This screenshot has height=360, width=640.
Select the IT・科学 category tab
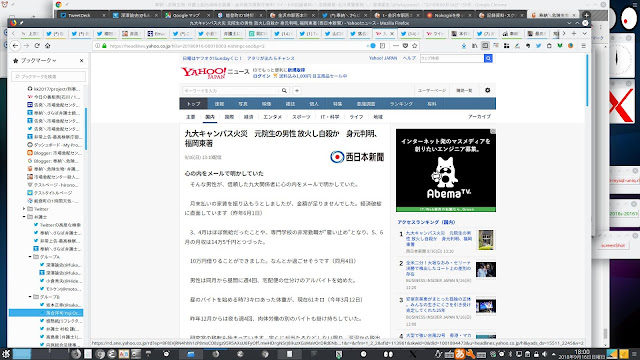coord(330,117)
